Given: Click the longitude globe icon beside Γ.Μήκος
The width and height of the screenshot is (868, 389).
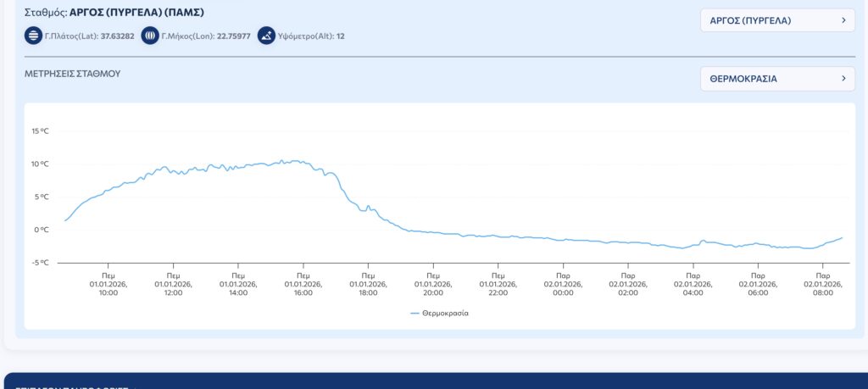Looking at the screenshot, I should (150, 36).
